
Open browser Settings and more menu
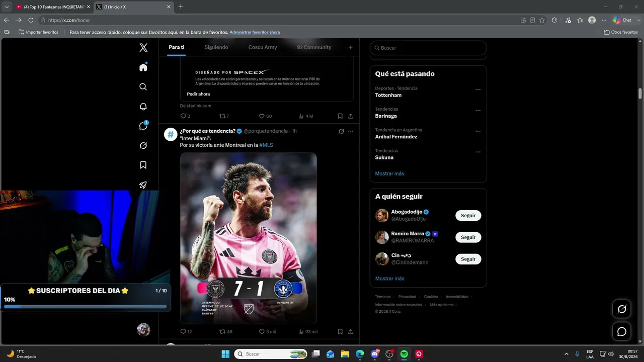pyautogui.click(x=604, y=20)
